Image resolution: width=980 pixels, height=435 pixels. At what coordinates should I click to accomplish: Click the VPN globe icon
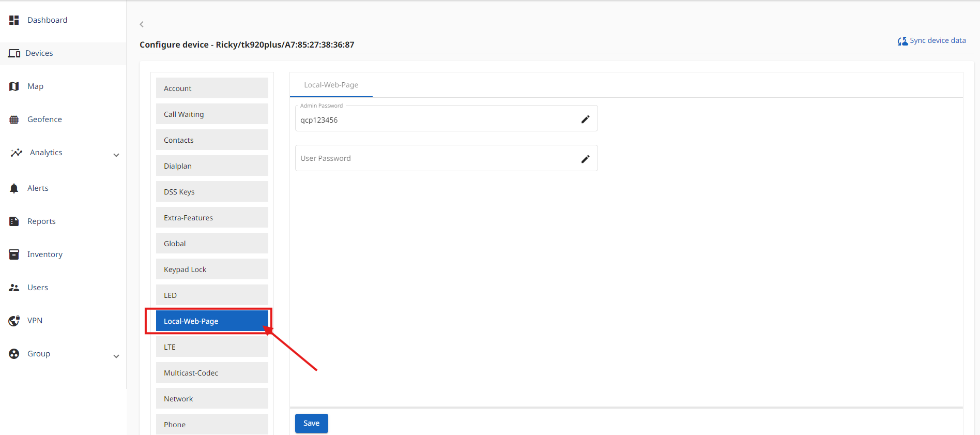[14, 321]
